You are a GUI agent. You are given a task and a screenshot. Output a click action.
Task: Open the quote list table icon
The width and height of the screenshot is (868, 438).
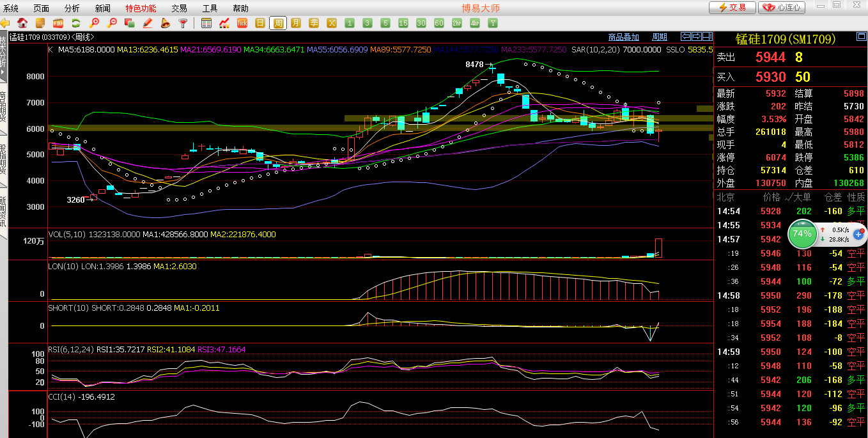coord(206,23)
